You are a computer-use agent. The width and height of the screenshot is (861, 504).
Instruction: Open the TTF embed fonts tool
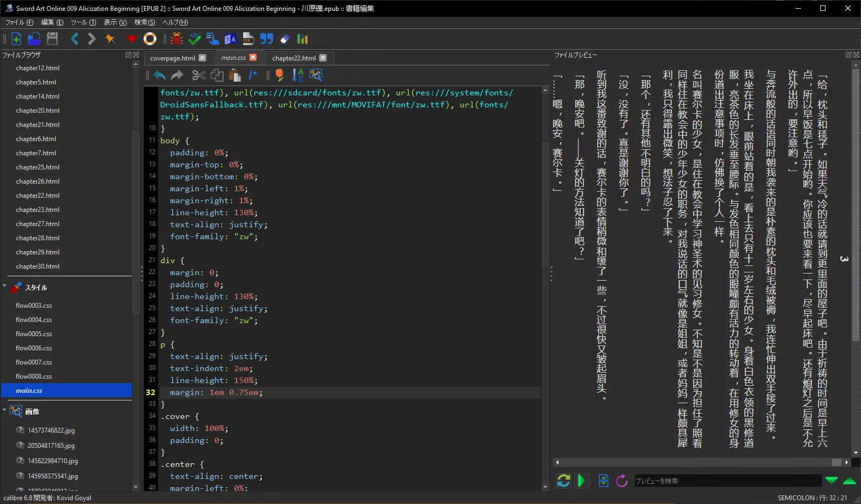pos(248,39)
